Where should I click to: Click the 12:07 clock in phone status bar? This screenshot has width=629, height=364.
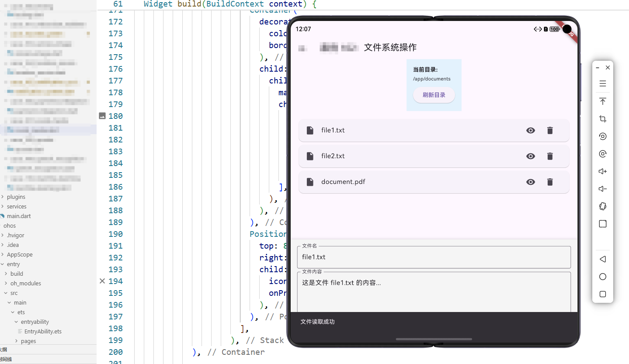pos(303,29)
